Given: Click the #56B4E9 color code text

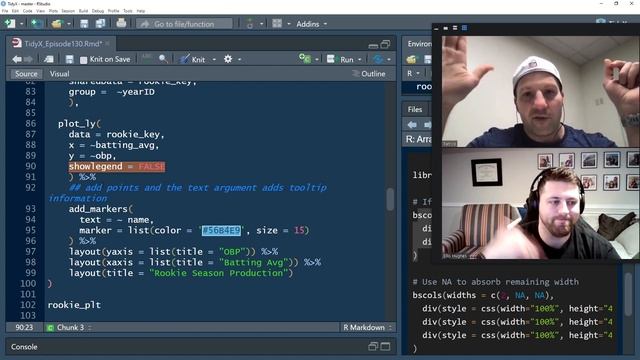Looking at the screenshot, I should 221,231.
